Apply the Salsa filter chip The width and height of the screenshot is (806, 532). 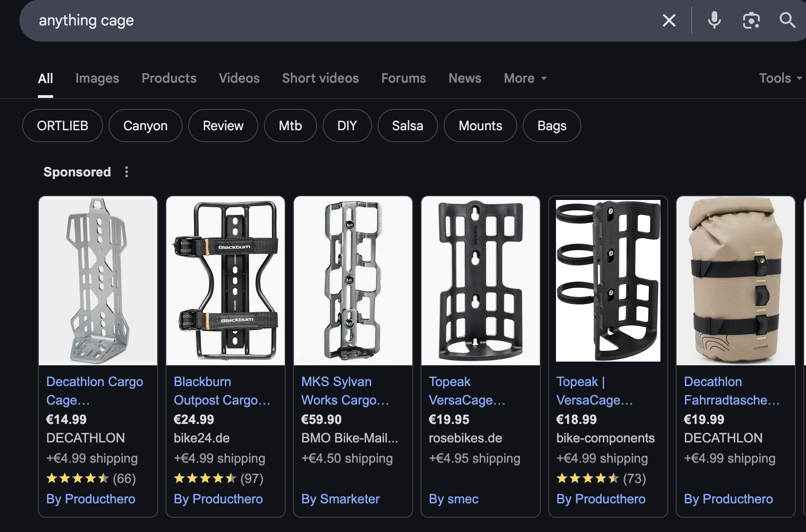(408, 126)
